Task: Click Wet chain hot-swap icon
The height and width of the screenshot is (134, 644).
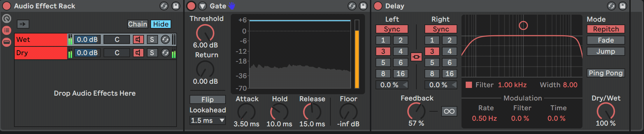Action: [165, 40]
